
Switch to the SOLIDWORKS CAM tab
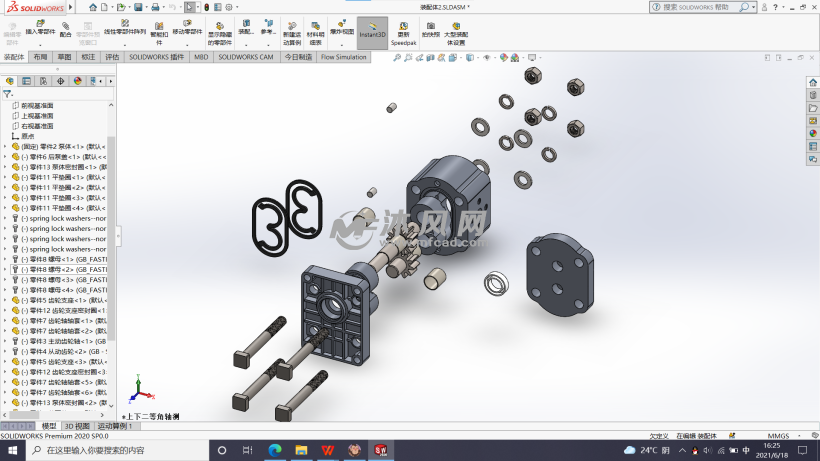(x=245, y=57)
